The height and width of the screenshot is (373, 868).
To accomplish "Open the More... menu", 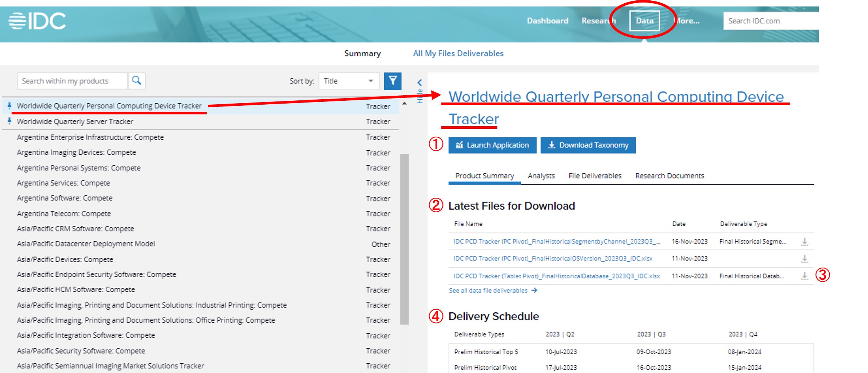I will [687, 21].
